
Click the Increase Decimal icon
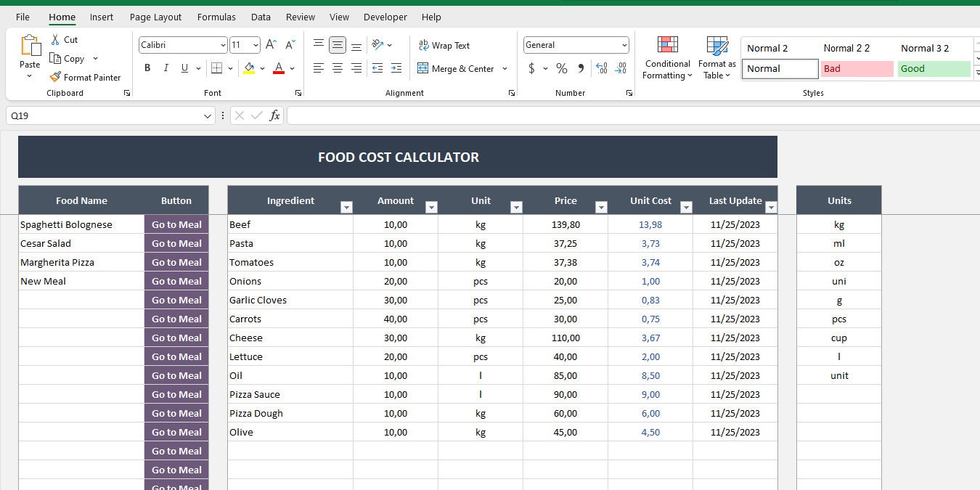(601, 68)
